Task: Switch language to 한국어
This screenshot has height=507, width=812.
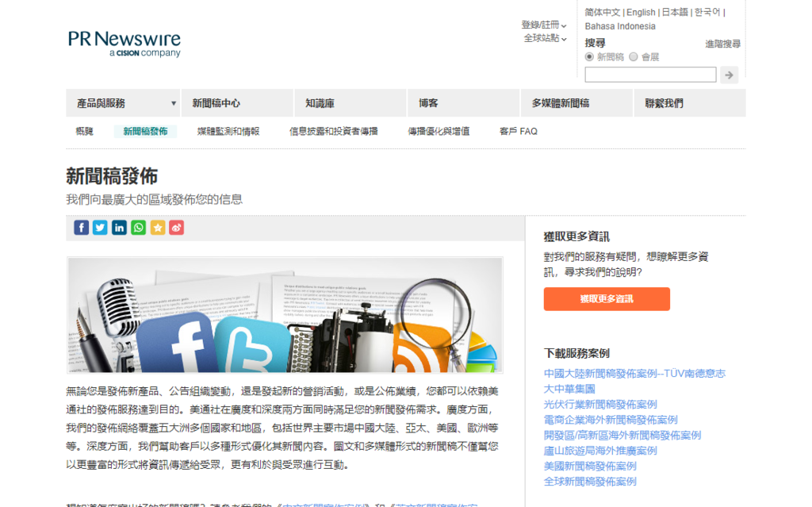Action: tap(707, 13)
